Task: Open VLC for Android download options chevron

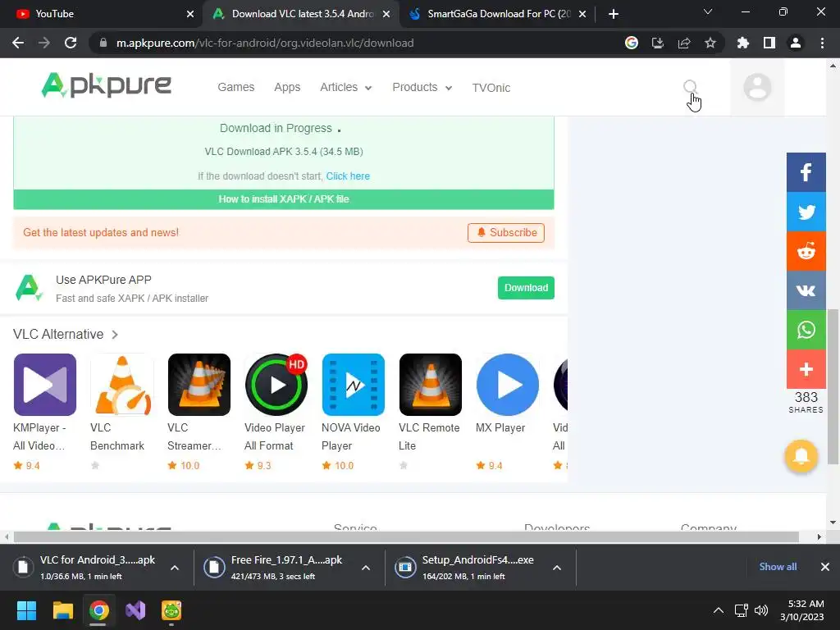Action: click(x=175, y=568)
